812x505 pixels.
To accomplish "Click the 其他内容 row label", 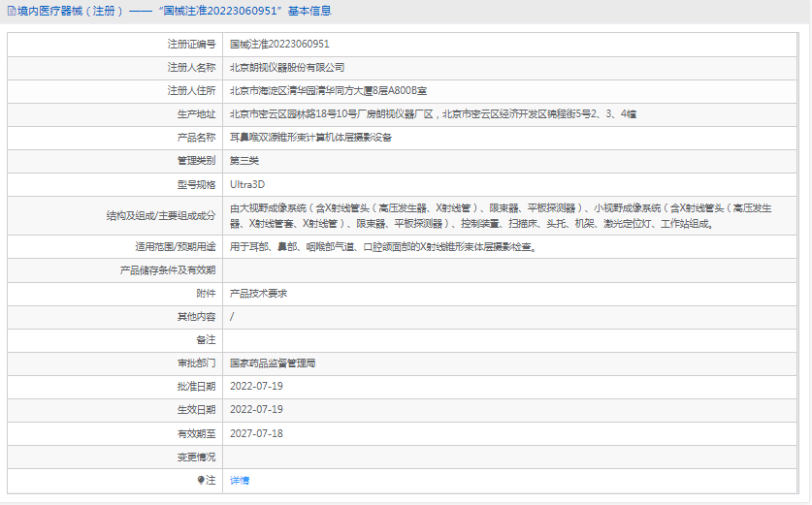I will pos(196,317).
